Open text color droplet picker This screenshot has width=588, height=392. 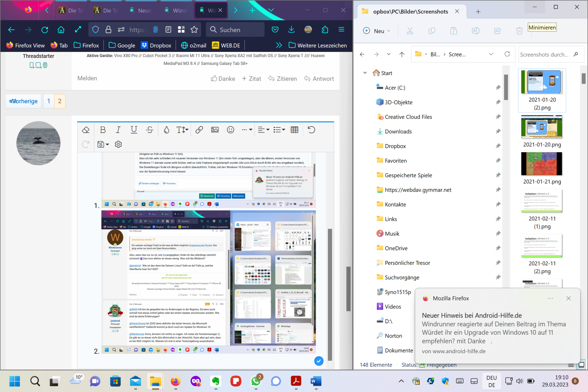pos(166,130)
